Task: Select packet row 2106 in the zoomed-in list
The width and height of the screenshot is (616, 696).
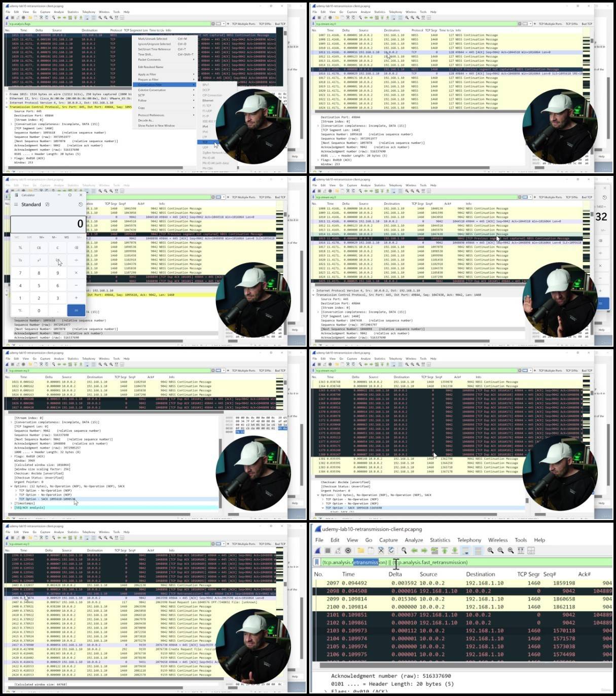Action: click(x=463, y=654)
